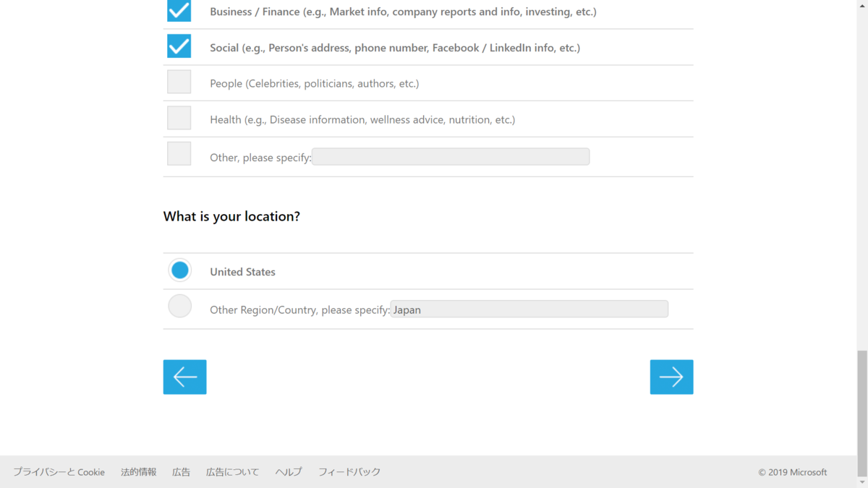Open the プライバシーと Cookie link
The height and width of the screenshot is (488, 868).
pos(59,472)
